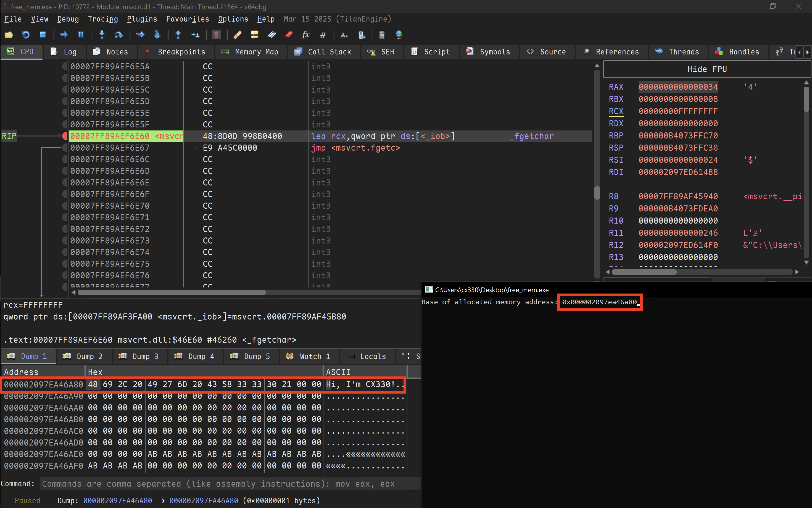The width and height of the screenshot is (812, 508).
Task: Switch to the Breakpoints tab
Action: [176, 52]
